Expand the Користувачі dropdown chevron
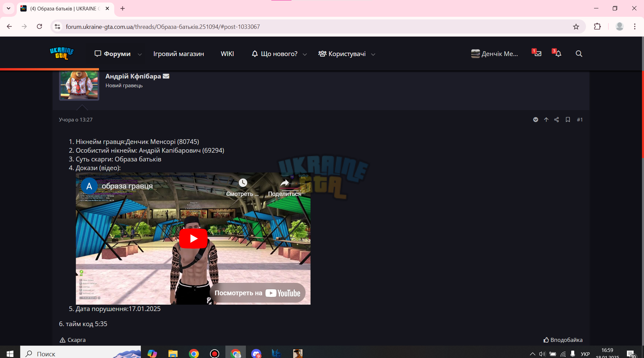The height and width of the screenshot is (358, 644). pos(373,54)
